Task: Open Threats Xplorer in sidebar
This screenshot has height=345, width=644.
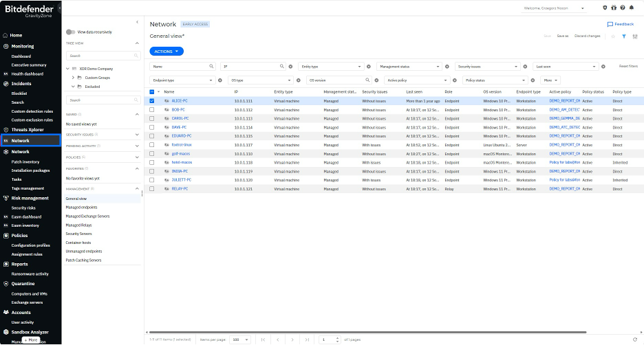Action: pos(28,130)
